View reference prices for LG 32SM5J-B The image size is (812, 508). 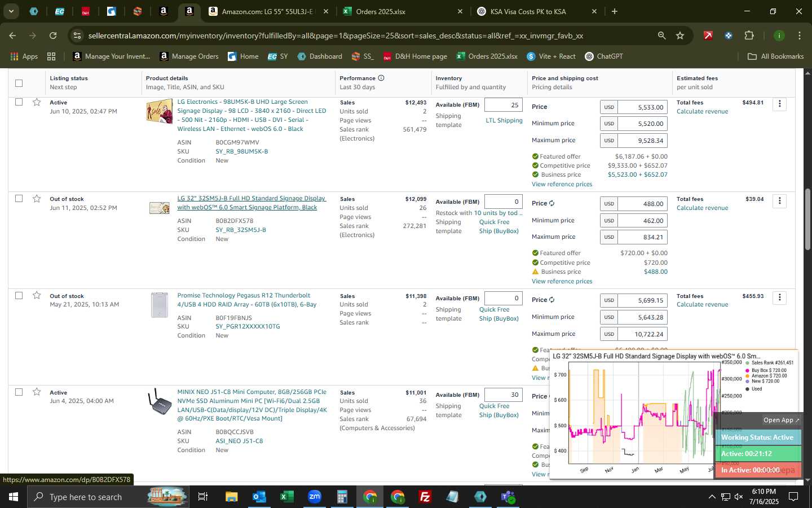pos(562,281)
